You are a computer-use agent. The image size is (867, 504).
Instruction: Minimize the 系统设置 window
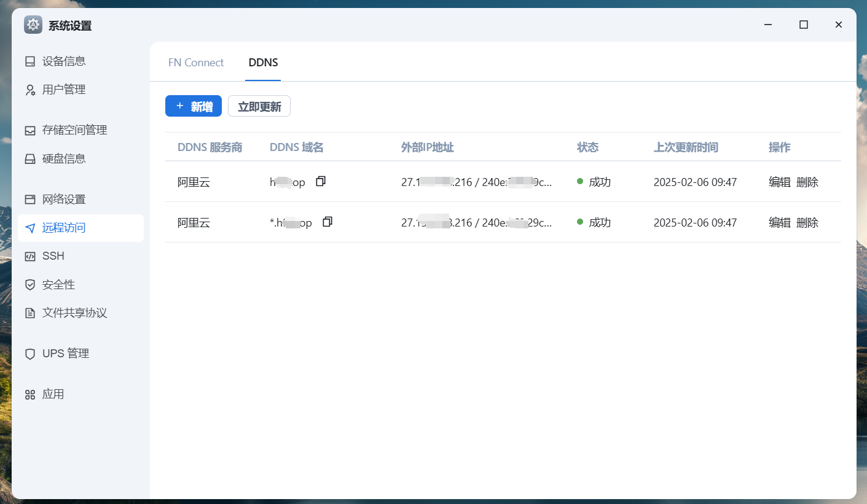[768, 25]
